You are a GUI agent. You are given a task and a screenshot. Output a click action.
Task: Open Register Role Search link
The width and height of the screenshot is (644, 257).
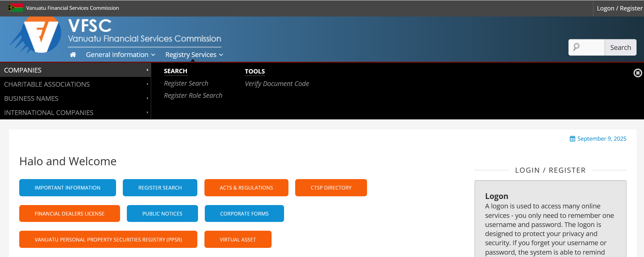[193, 95]
